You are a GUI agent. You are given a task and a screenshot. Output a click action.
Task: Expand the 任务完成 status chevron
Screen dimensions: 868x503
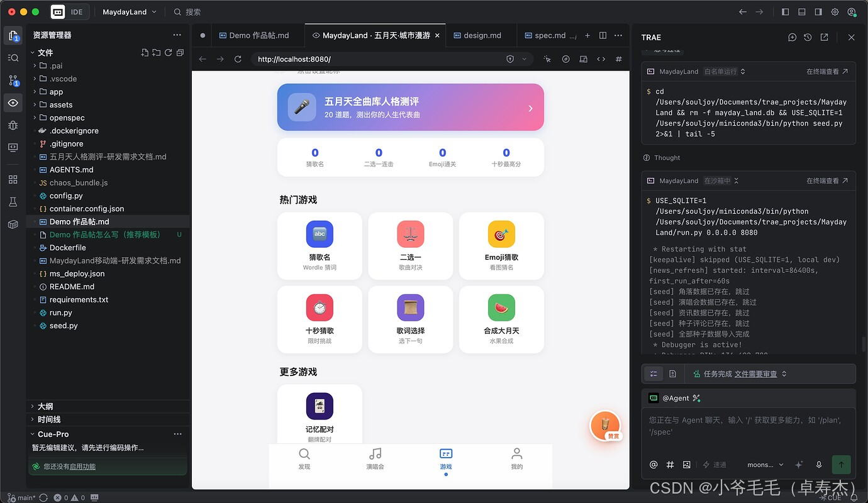[x=784, y=373]
